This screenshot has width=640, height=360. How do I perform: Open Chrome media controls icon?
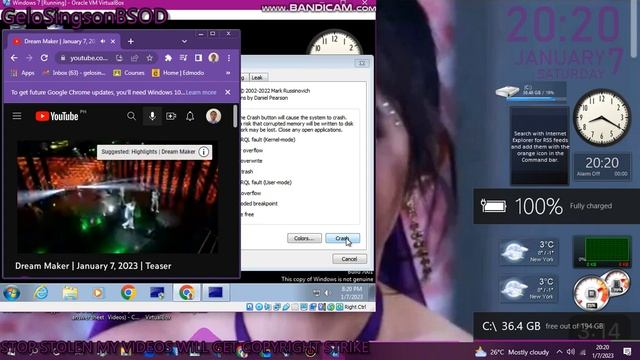tap(183, 58)
